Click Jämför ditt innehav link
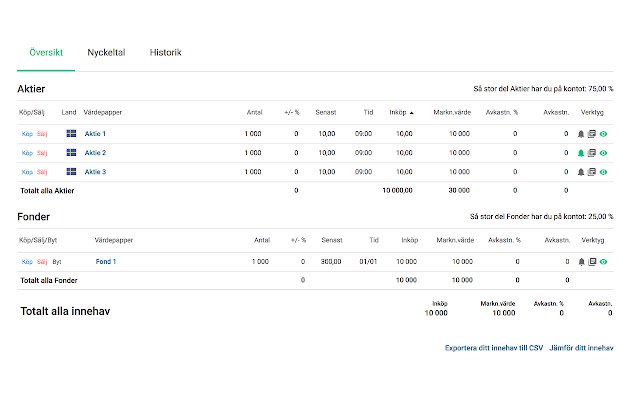 [581, 348]
